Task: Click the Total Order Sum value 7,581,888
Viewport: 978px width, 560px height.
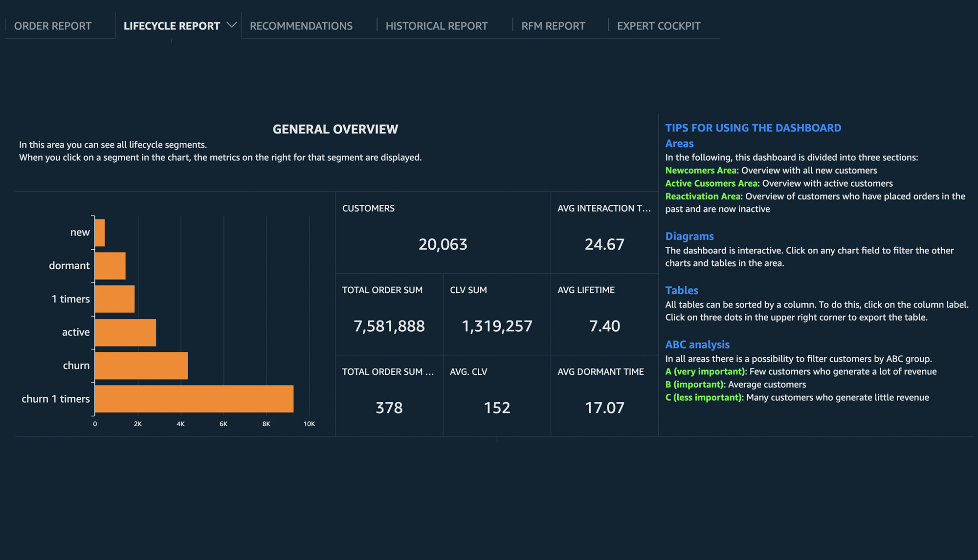Action: click(x=389, y=326)
